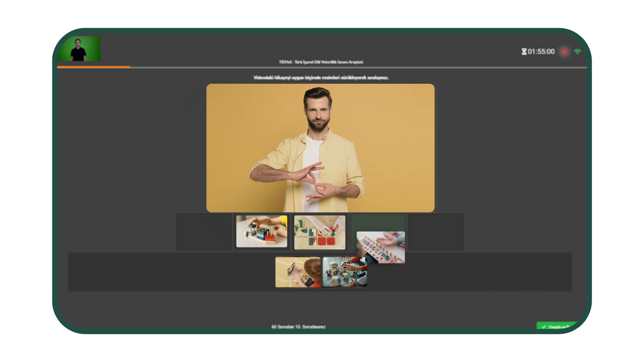Click the orange progress bar
Screen dimensions: 644x362
(x=94, y=66)
